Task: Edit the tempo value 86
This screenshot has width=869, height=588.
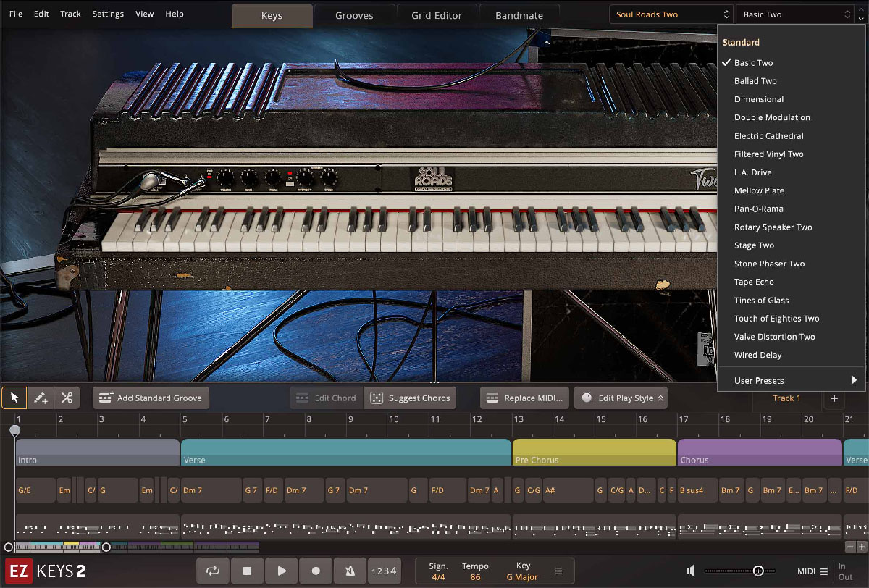Action: click(475, 577)
